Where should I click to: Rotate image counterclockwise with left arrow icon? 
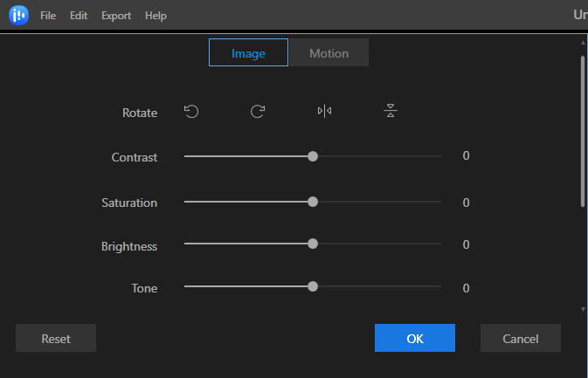coord(191,111)
